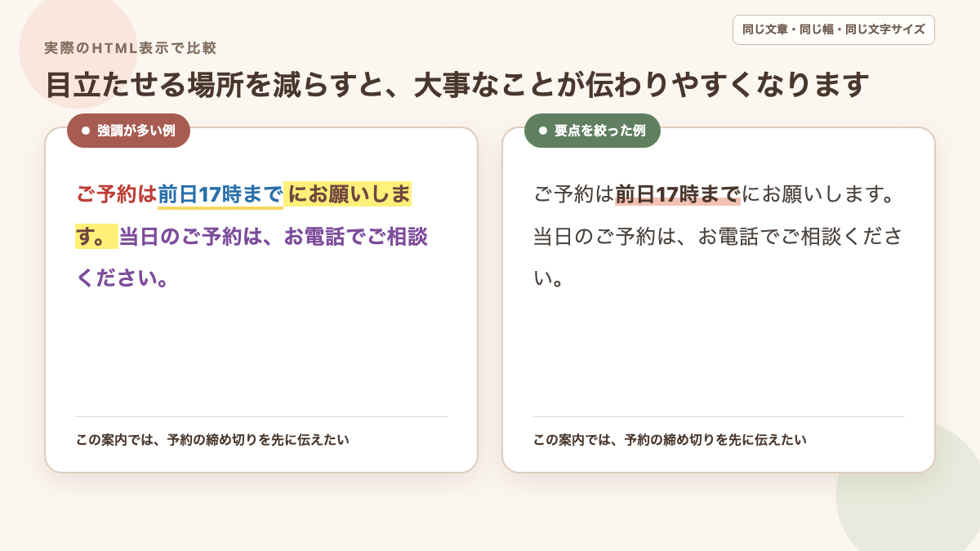Screen dimensions: 980x551
Task: Click the 同じ文章・同じ幅・同じ文字サイズ badge
Action: 834,29
